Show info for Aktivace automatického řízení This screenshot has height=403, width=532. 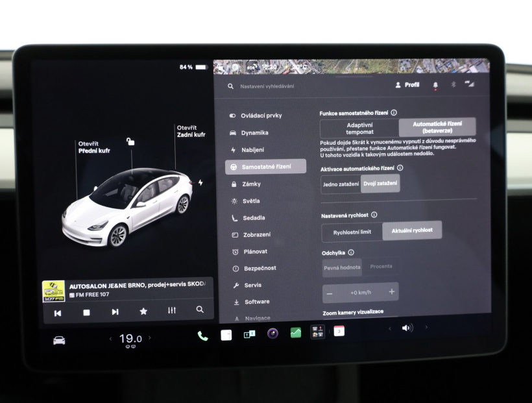pyautogui.click(x=400, y=167)
